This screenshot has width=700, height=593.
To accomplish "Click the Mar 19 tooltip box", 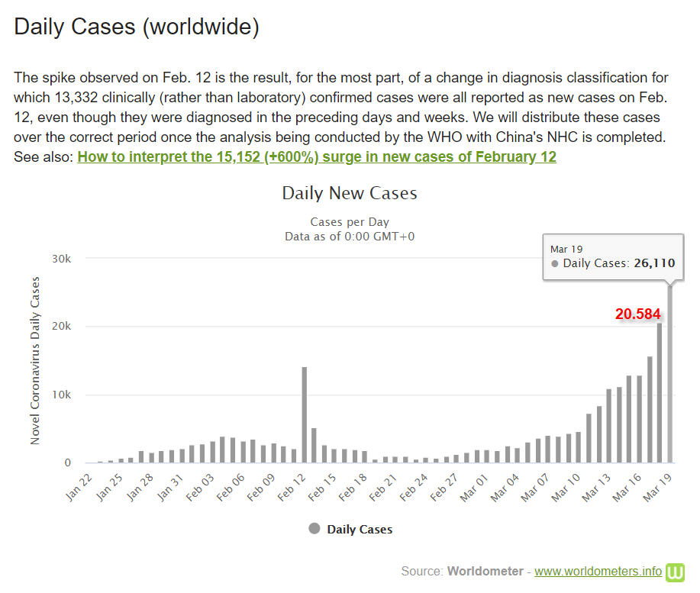I will coord(612,257).
